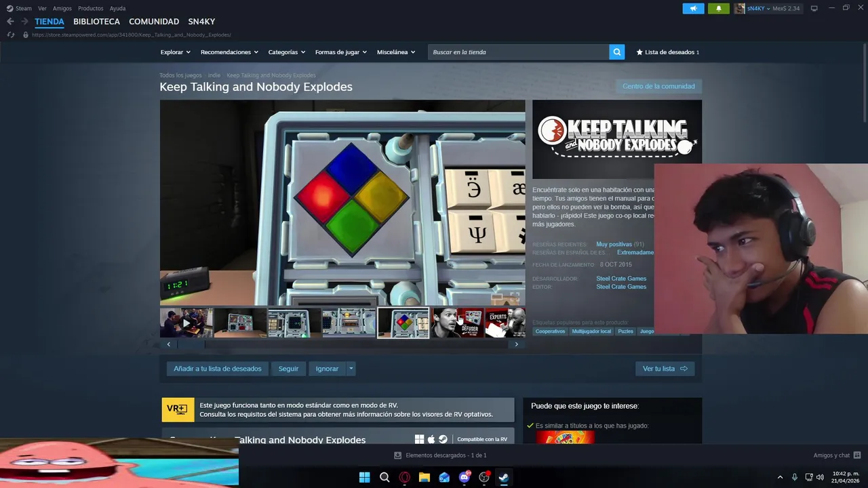Select the DEFUSER screenshot thumbnail
The image size is (868, 488).
point(458,323)
